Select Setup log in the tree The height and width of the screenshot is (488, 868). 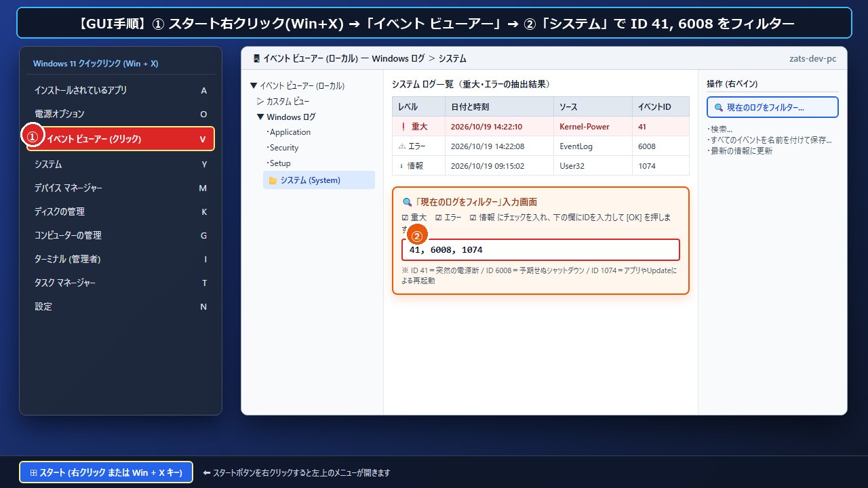click(x=279, y=163)
